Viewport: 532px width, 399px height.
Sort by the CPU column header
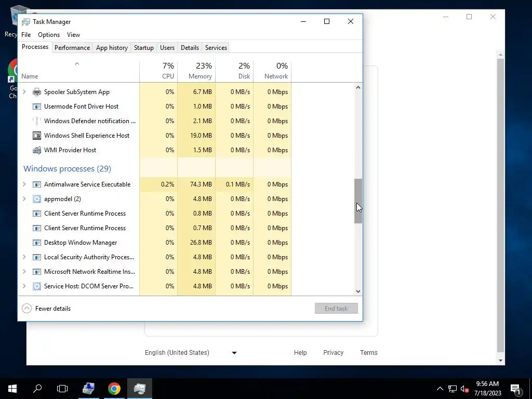click(158, 71)
